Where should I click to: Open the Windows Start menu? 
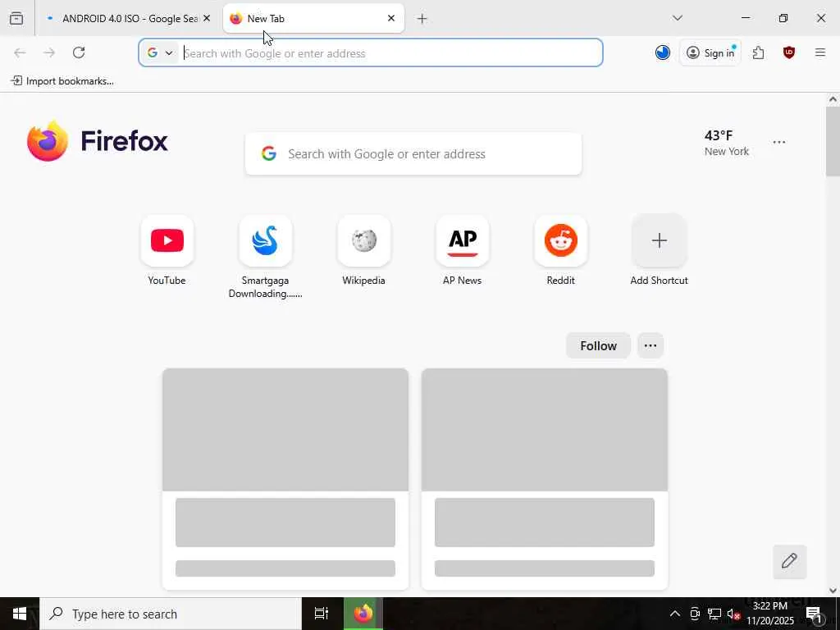click(20, 614)
